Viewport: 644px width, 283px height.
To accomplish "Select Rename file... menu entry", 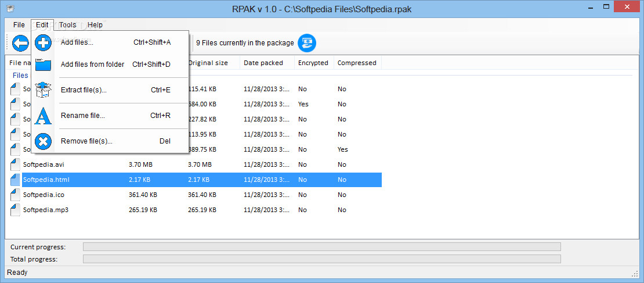I will (110, 116).
